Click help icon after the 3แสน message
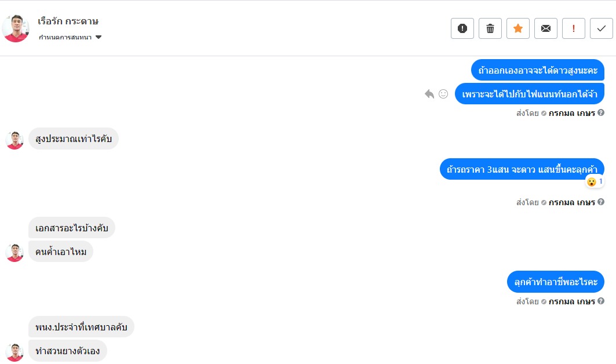616x364 pixels. [x=601, y=202]
